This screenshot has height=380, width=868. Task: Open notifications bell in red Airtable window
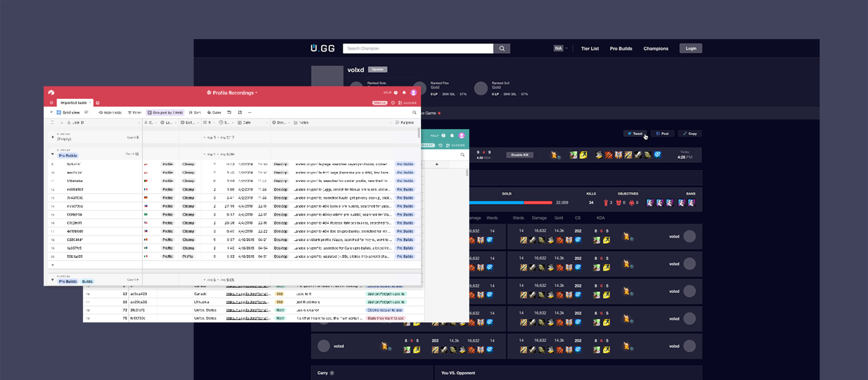pyautogui.click(x=404, y=93)
